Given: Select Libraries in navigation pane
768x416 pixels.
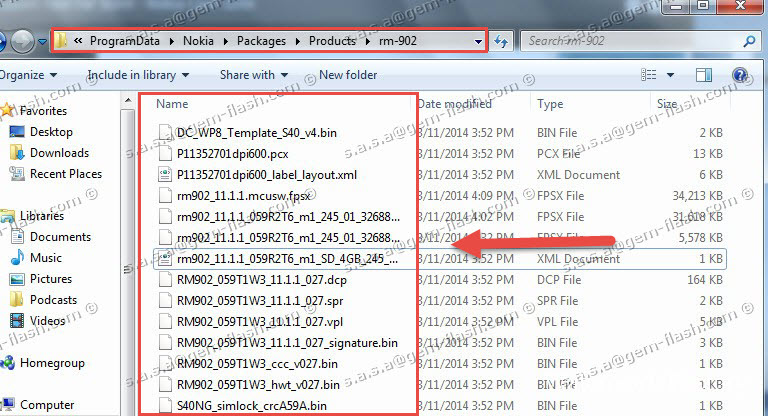Looking at the screenshot, I should pos(42,216).
